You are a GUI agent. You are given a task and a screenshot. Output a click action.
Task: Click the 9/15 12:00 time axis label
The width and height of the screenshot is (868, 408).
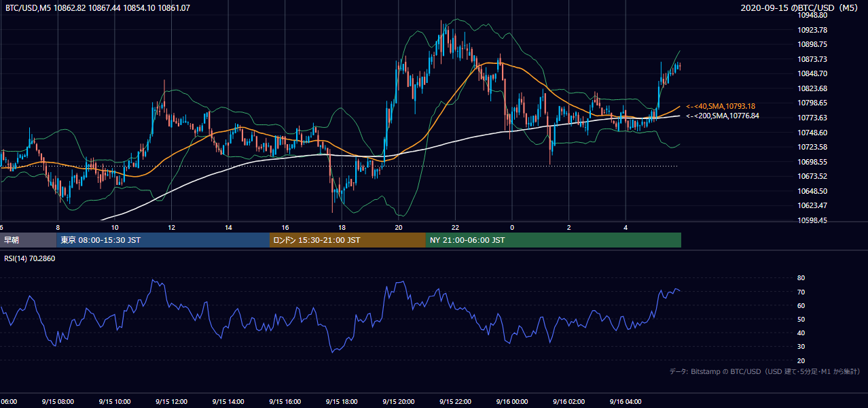click(x=171, y=401)
